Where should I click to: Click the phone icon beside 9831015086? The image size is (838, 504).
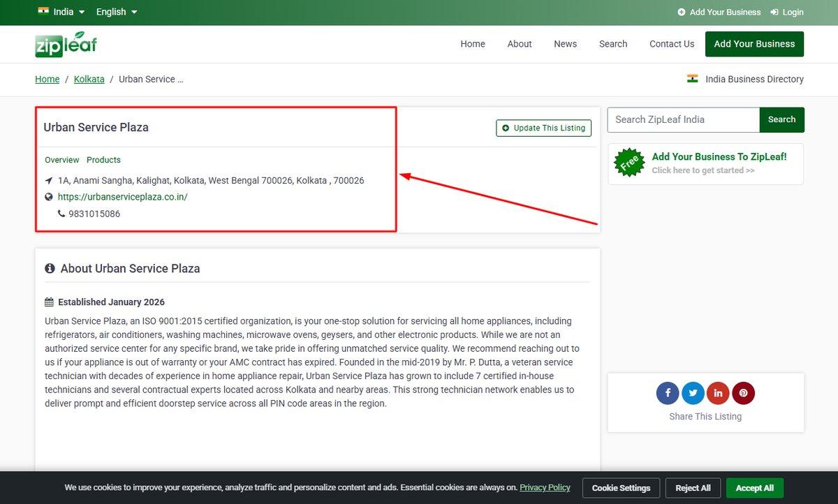click(61, 214)
